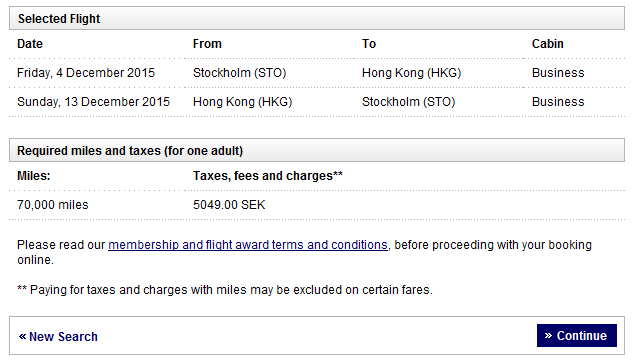Click the back chevron beside New Search
The image size is (635, 360).
(x=22, y=336)
